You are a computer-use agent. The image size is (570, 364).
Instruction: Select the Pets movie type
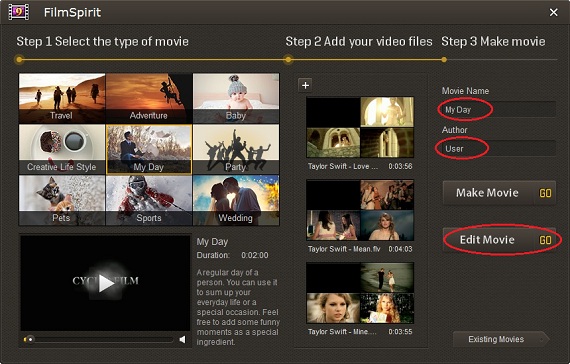tap(62, 200)
